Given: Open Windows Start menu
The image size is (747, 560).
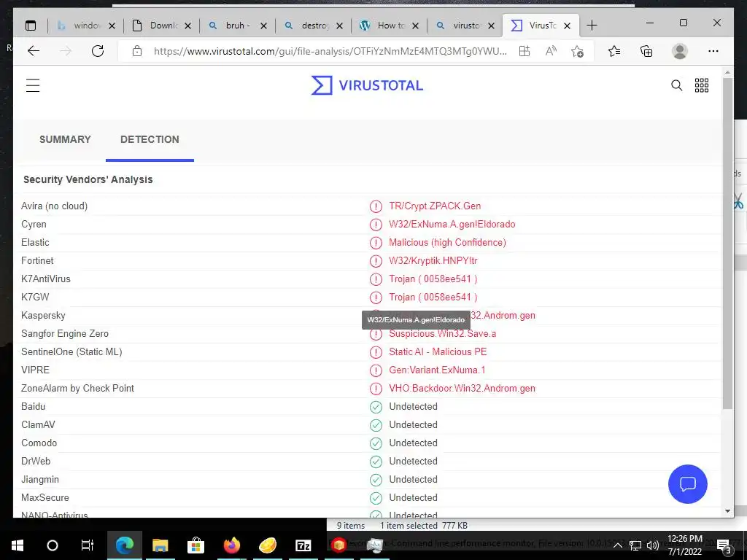Looking at the screenshot, I should tap(18, 545).
